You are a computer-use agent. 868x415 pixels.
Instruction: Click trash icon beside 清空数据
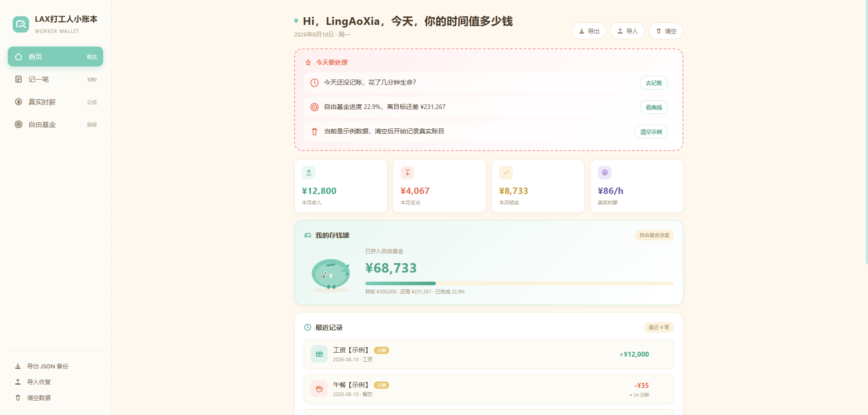pos(18,398)
